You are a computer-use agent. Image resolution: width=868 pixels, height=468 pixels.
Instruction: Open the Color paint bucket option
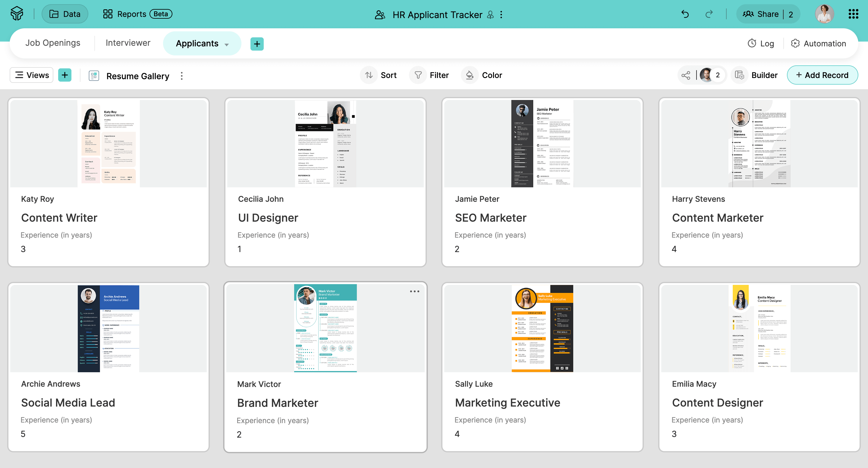pos(469,75)
